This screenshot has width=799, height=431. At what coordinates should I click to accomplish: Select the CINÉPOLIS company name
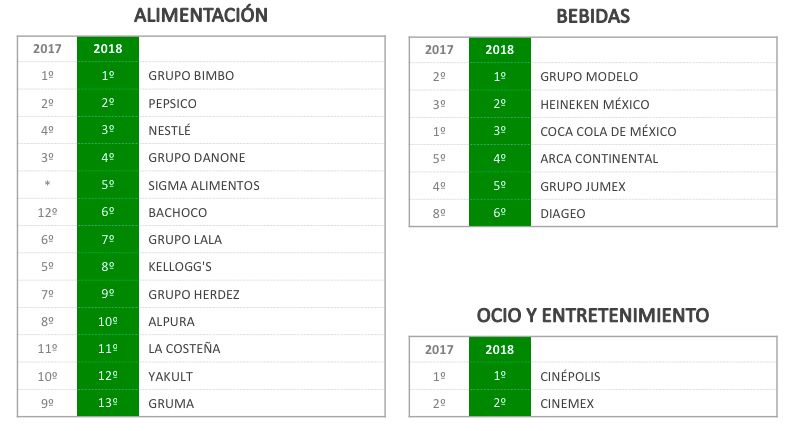[570, 376]
